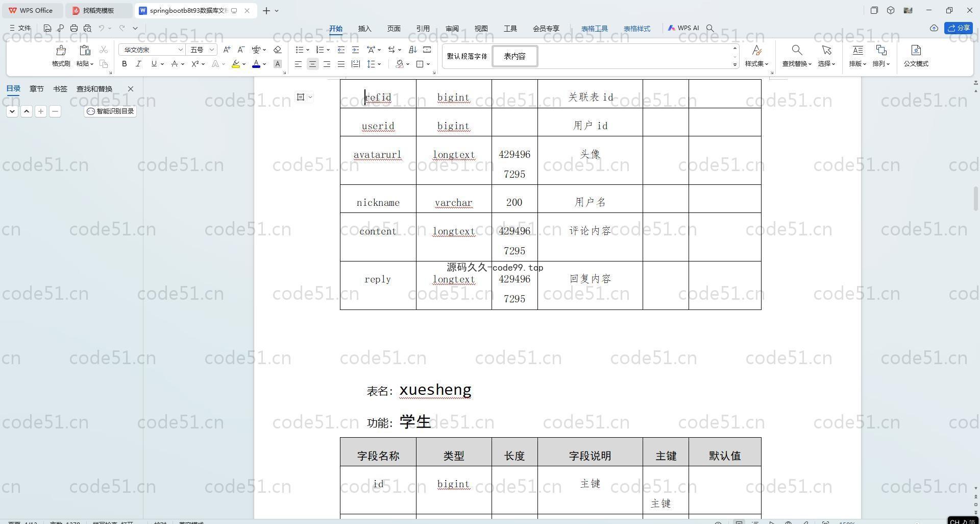The image size is (980, 524).
Task: Toggle bullet list formatting
Action: point(300,50)
